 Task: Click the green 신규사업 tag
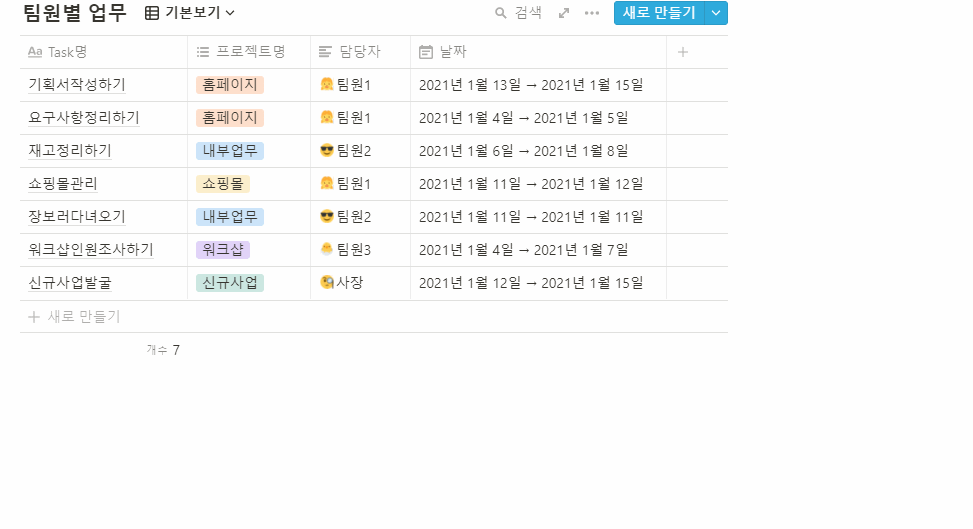tap(230, 283)
